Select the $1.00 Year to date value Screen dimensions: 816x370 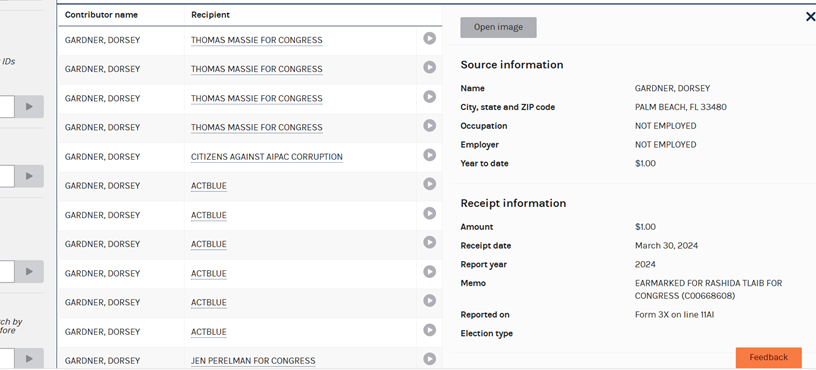(645, 163)
